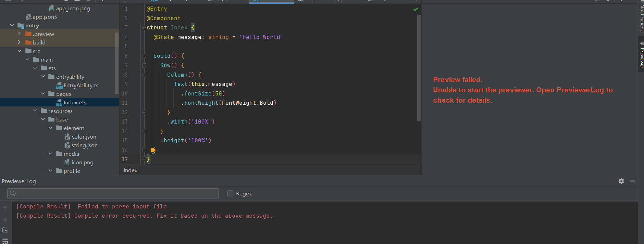This screenshot has width=644, height=244.
Task: Open PreviewerLog settings gear
Action: [x=621, y=181]
